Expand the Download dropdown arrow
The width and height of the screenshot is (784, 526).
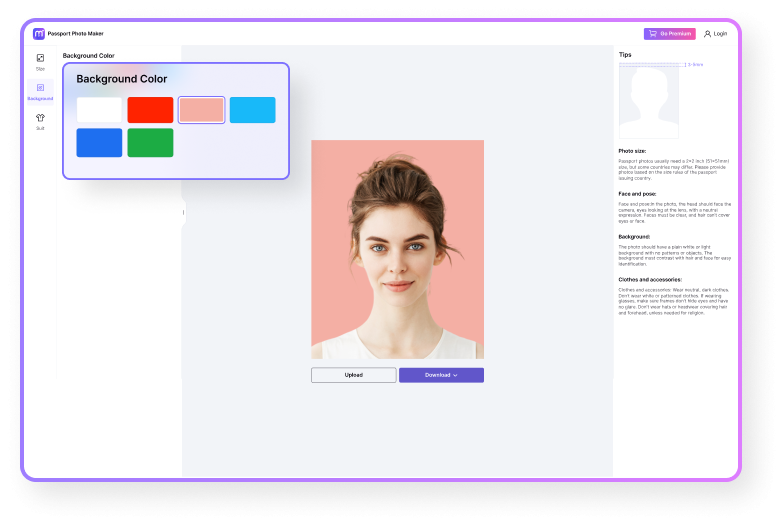(456, 375)
